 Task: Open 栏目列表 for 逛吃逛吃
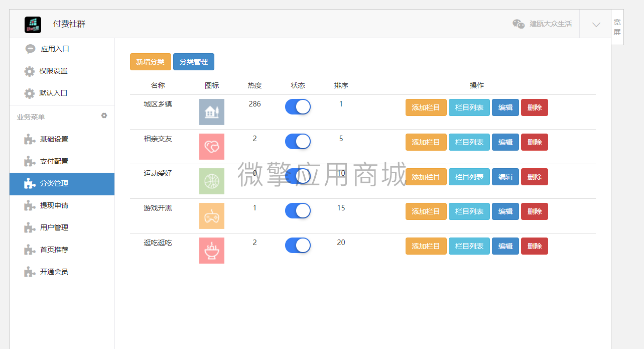coord(469,246)
